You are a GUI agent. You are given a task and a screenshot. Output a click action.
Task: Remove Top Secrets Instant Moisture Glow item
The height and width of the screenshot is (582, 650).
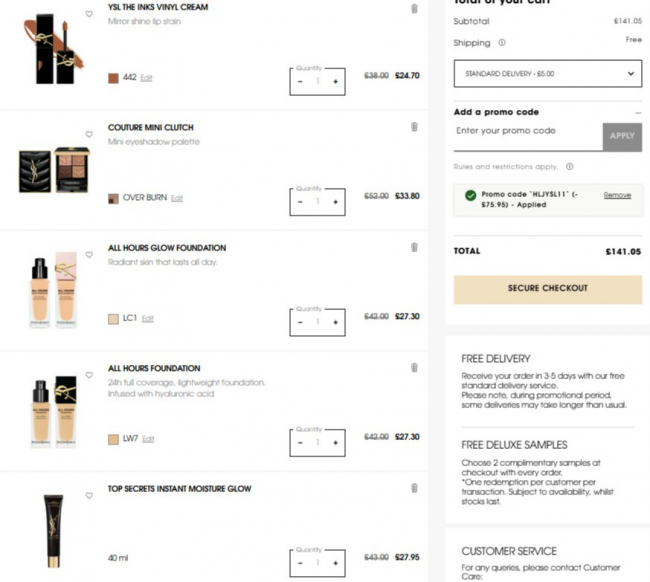[414, 488]
